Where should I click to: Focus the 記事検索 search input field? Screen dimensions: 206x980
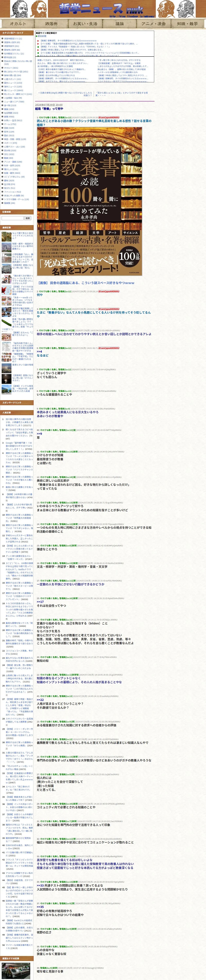pyautogui.click(x=13, y=218)
